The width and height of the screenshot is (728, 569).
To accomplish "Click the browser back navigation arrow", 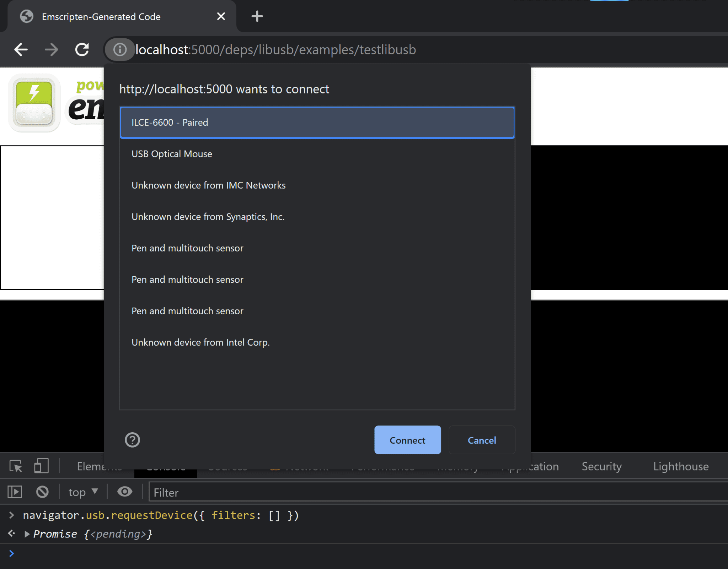I will tap(21, 50).
